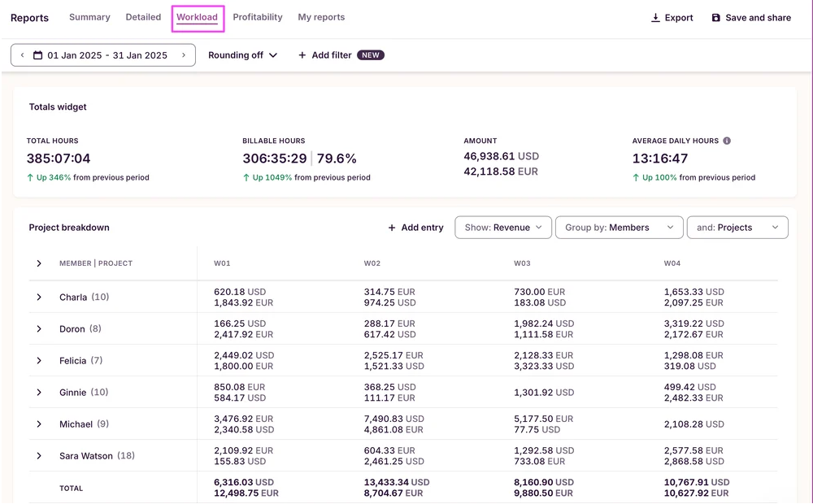Go to next date period arrow
Image resolution: width=813 pixels, height=504 pixels.
pos(184,55)
